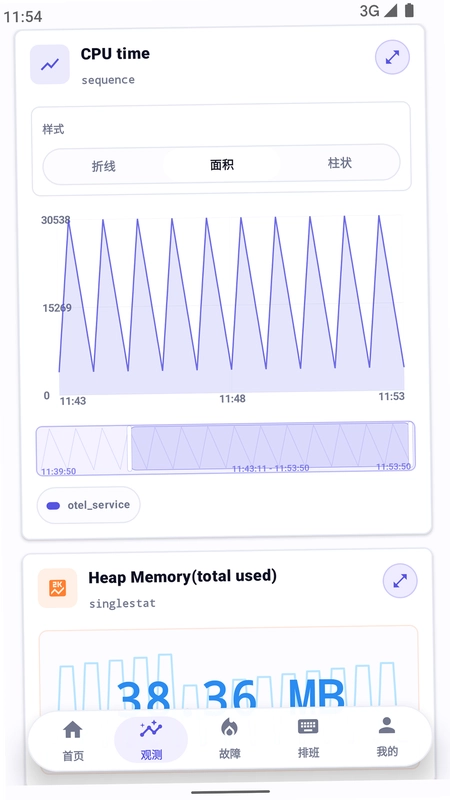Screen dimensions: 450x800
Task: Switch chart style to 面积
Action: (222, 164)
